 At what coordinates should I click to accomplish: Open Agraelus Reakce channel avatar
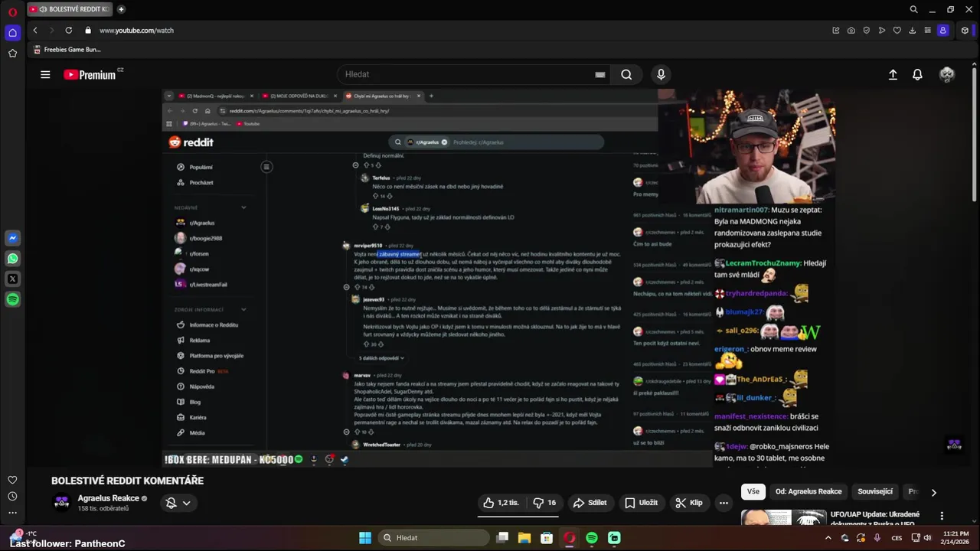point(61,503)
